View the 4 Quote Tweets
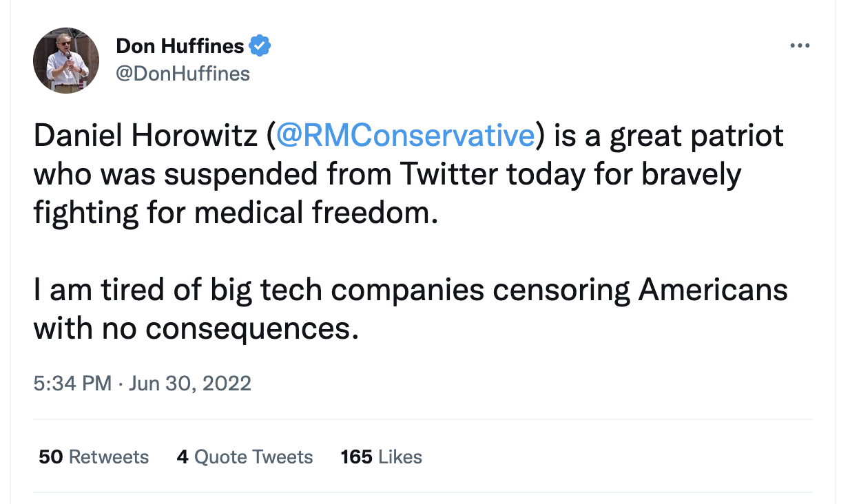 coord(245,456)
